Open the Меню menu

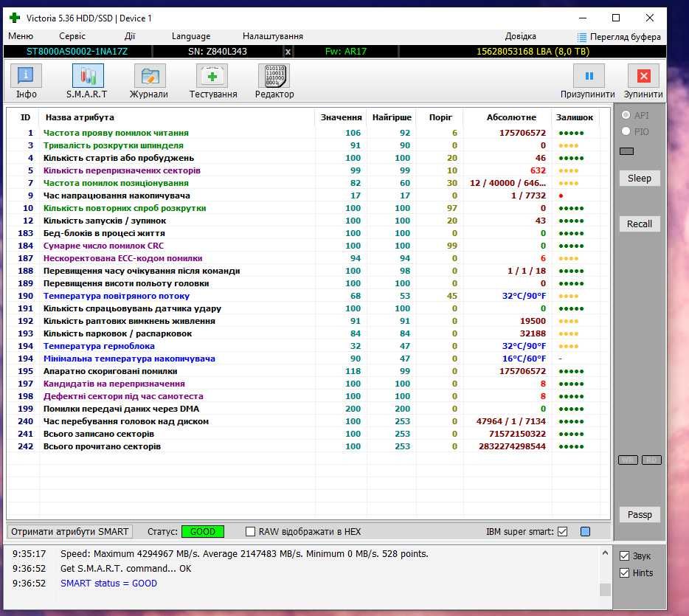click(21, 36)
